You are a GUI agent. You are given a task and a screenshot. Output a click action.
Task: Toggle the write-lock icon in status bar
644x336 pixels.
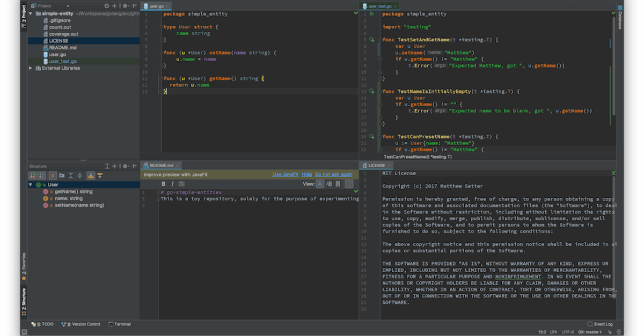(x=610, y=332)
